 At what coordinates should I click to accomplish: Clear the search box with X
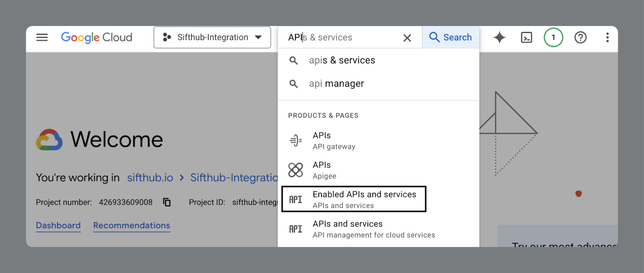tap(407, 38)
